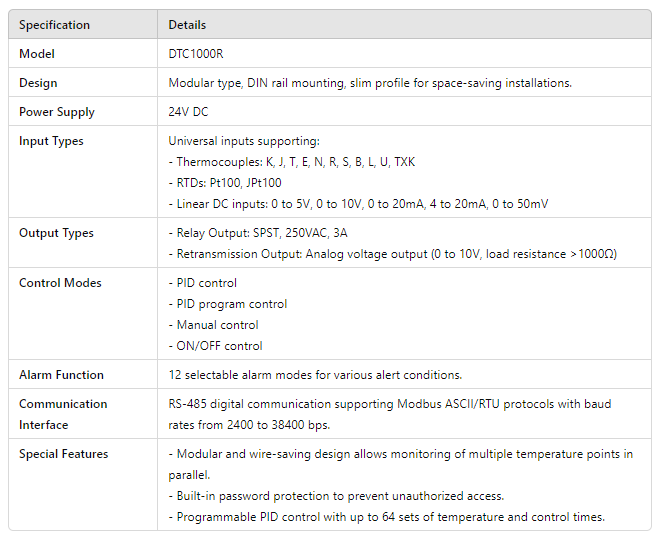Select the Control Modes row label
Screen dimensions: 659x537
[x=60, y=283]
